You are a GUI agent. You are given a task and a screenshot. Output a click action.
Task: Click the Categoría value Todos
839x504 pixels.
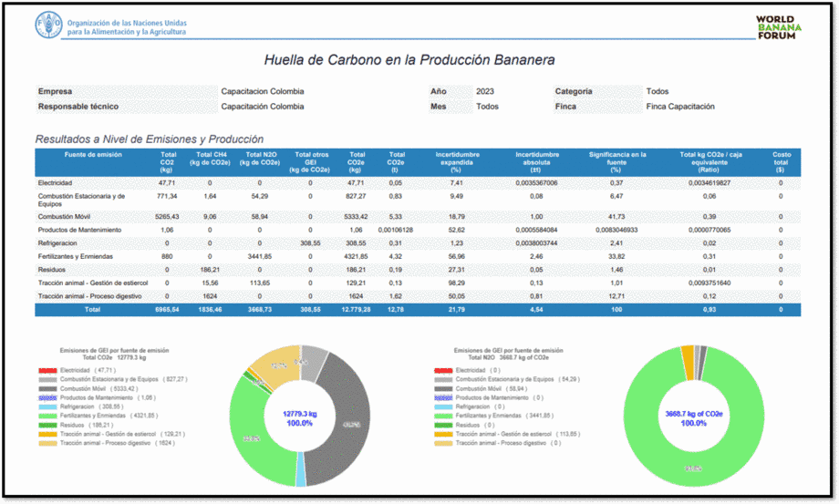(x=657, y=91)
